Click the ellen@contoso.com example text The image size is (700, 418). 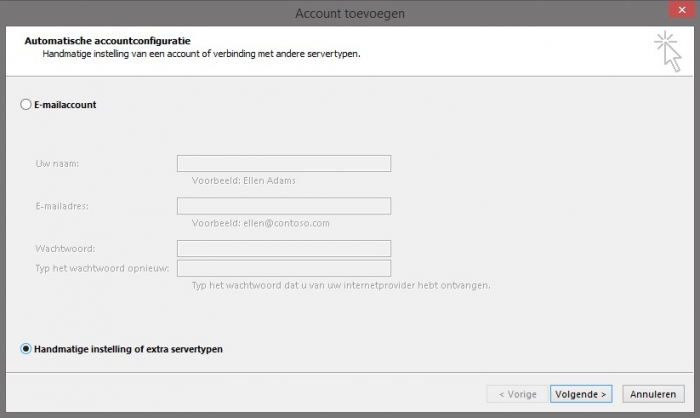point(286,223)
